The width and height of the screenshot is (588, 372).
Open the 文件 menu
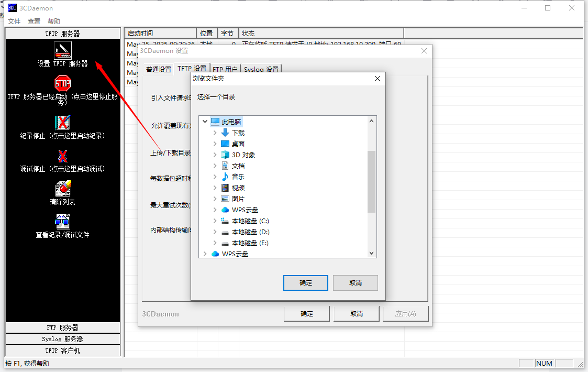(x=14, y=21)
